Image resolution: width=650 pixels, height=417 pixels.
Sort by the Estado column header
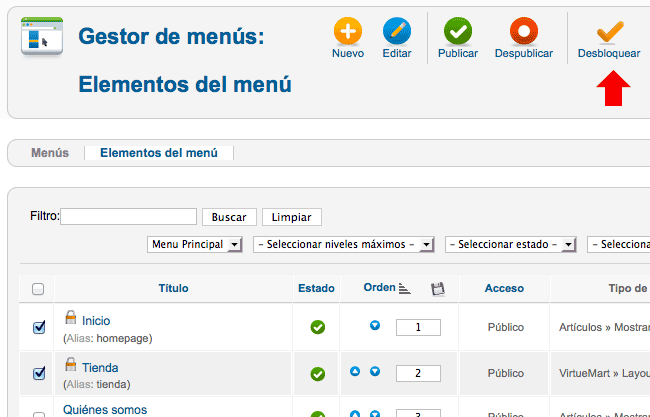[x=316, y=289]
